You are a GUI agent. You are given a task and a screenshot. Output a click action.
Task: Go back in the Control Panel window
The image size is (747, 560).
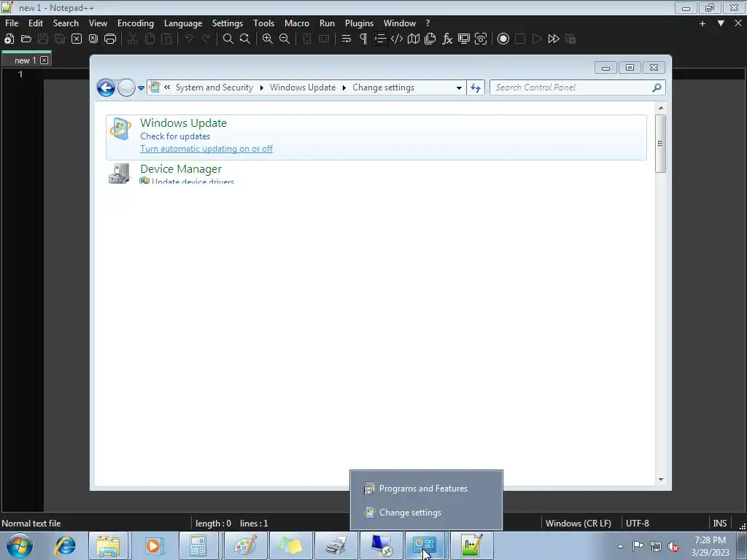coord(106,87)
